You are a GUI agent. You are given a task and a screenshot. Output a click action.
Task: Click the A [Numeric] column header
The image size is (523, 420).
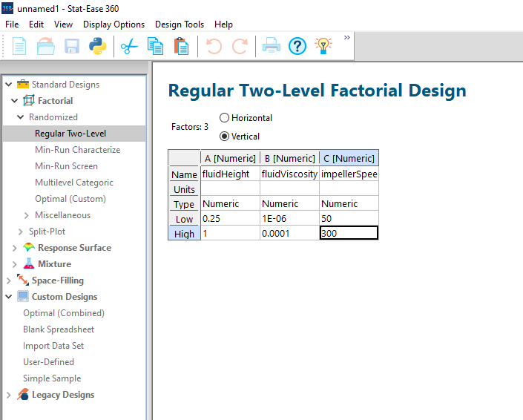(230, 158)
